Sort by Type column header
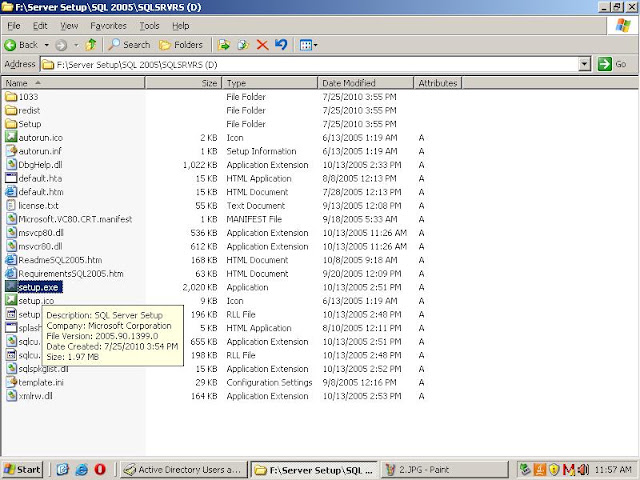Viewport: 640px width, 480px height. 270,83
